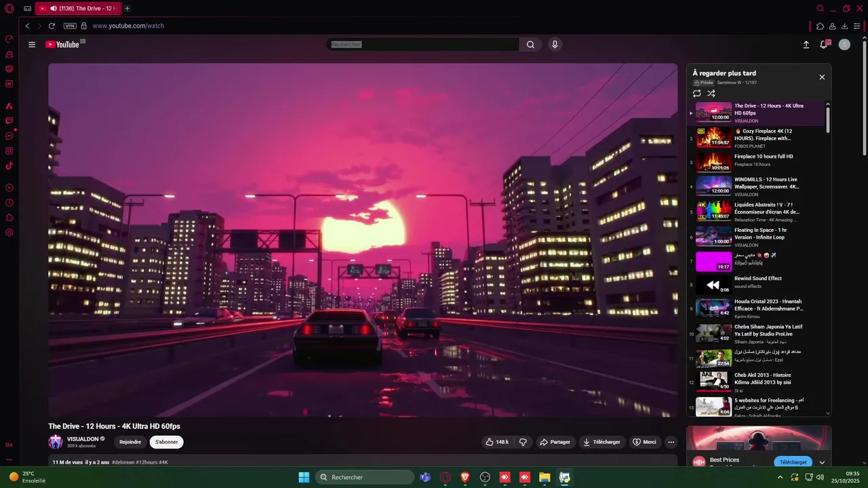The width and height of the screenshot is (868, 488).
Task: Open Twitch in Opera sidebar
Action: pos(9,121)
